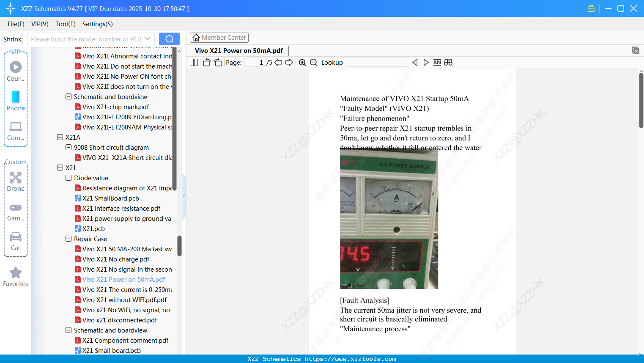Open the Settings(S) menu
The width and height of the screenshot is (644, 363).
pyautogui.click(x=98, y=24)
